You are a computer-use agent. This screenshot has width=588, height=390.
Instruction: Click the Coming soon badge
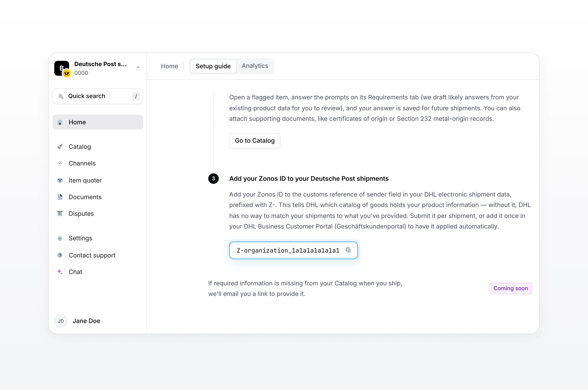click(510, 289)
